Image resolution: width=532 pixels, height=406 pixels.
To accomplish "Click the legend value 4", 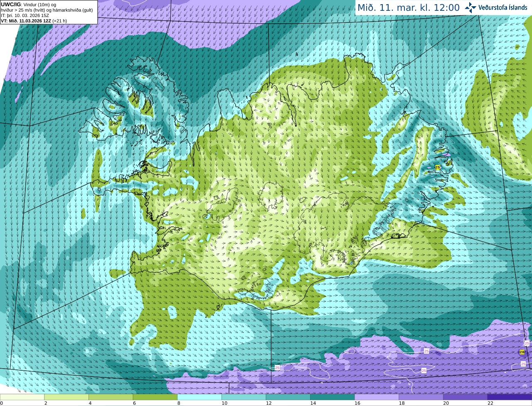I will pos(90,403).
